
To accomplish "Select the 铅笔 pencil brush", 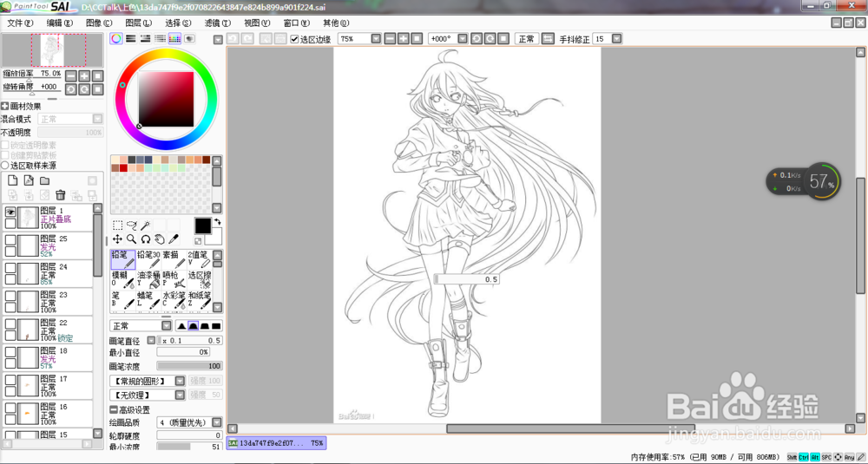I will tap(123, 259).
